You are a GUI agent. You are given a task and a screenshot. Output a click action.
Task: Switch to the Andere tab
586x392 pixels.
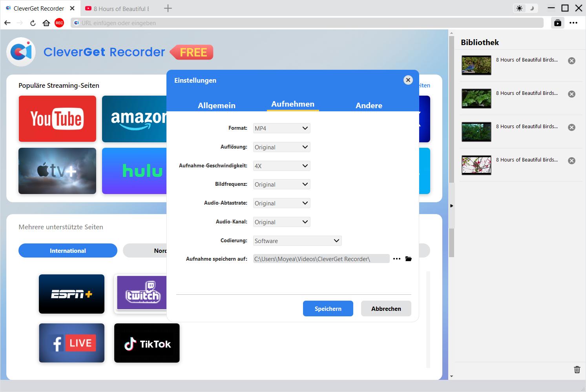point(369,105)
